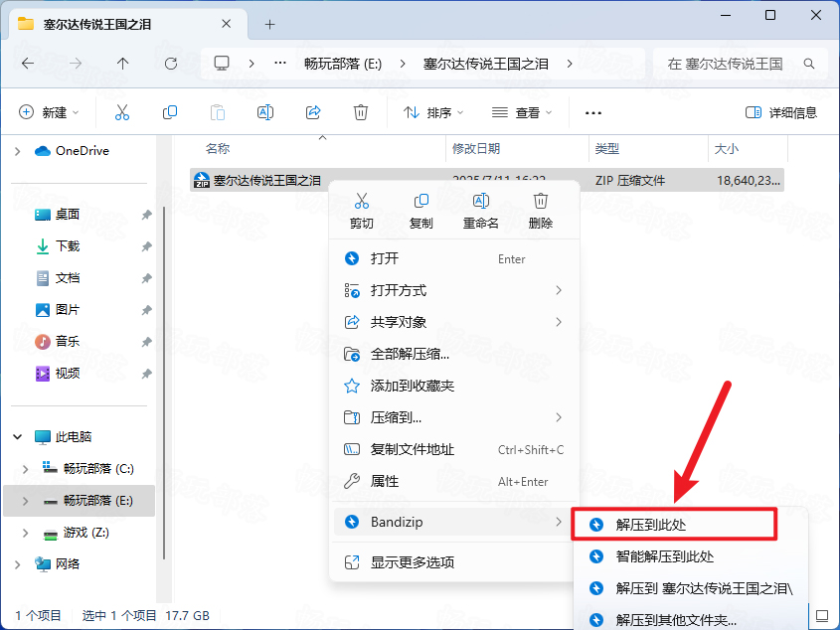The image size is (840, 630).
Task: Expand 畅玩部落 (E:) drive
Action: pos(25,501)
